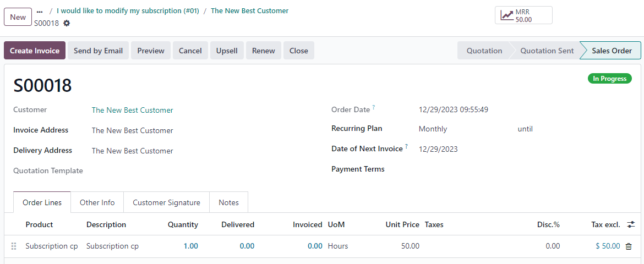Open breadcrumb 'I would like to modify my subscription'
This screenshot has width=644, height=264.
[128, 11]
